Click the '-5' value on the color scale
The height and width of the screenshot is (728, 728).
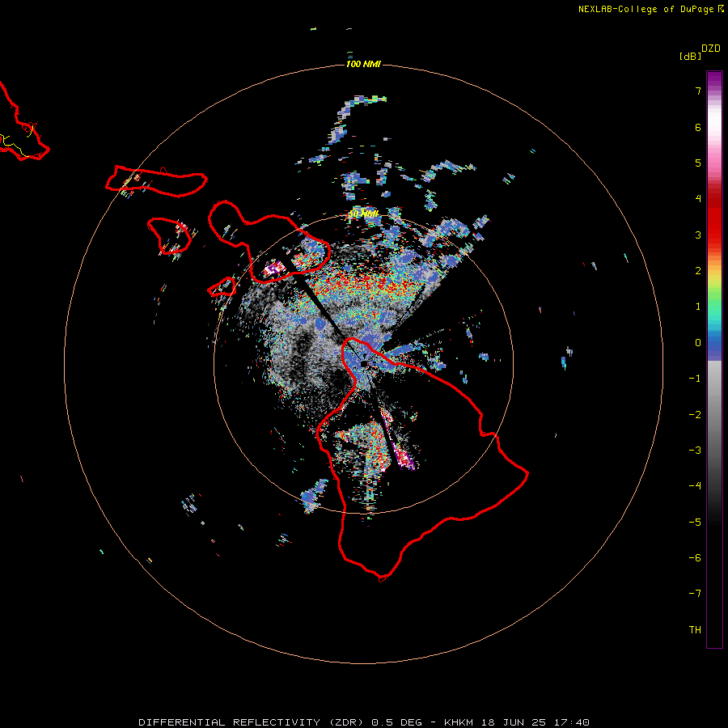point(695,523)
